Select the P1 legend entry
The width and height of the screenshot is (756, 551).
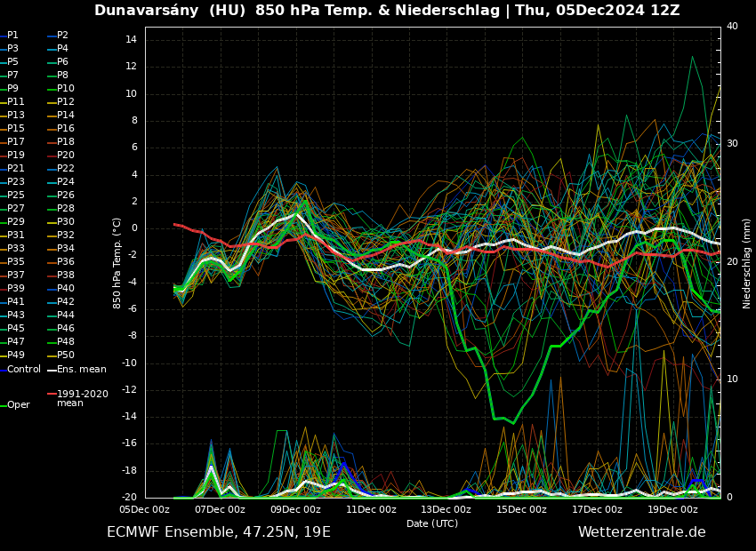pos(12,36)
